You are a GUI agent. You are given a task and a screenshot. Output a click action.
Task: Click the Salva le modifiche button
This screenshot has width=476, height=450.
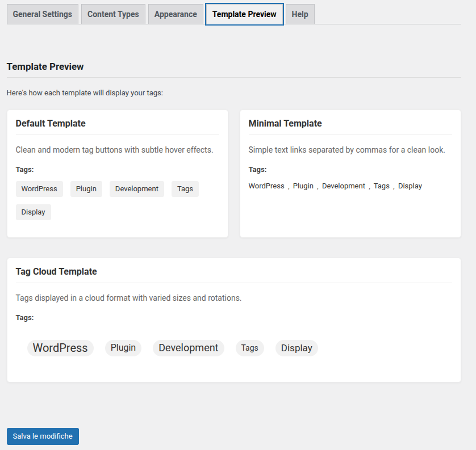43,436
